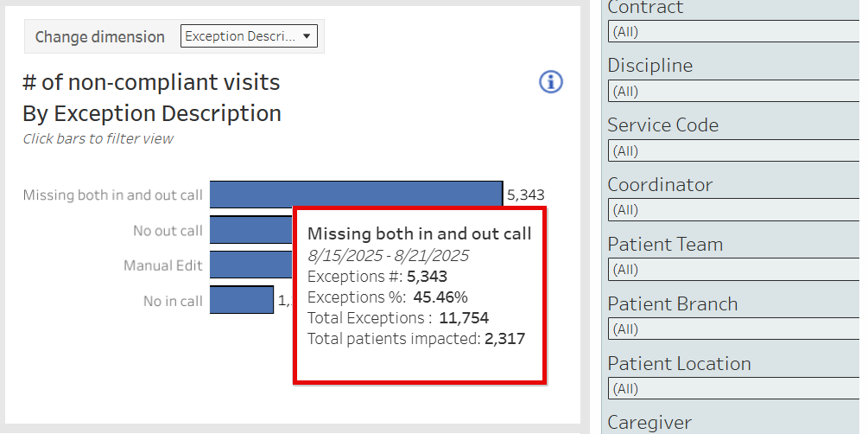Click the information icon beside chart title
Image resolution: width=868 pixels, height=434 pixels.
coord(551,82)
